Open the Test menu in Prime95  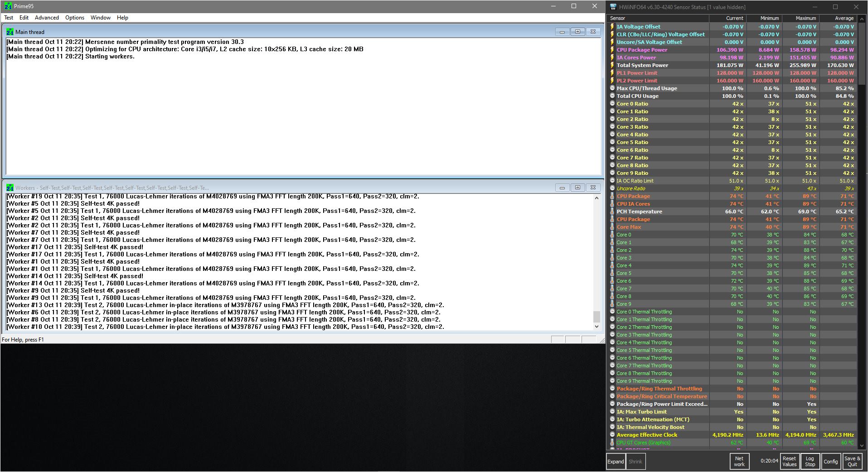pyautogui.click(x=8, y=18)
